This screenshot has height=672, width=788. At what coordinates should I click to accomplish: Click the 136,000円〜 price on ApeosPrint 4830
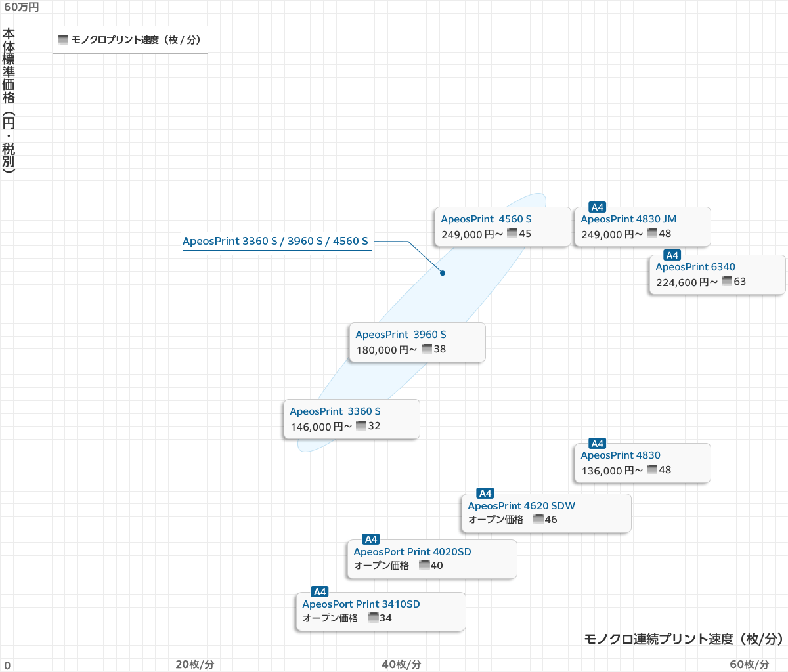pyautogui.click(x=612, y=471)
